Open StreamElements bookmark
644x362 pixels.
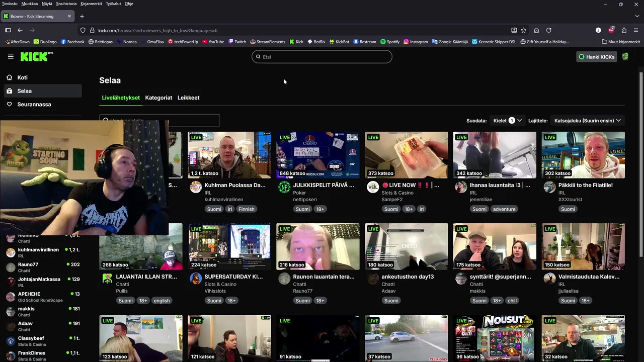point(268,42)
